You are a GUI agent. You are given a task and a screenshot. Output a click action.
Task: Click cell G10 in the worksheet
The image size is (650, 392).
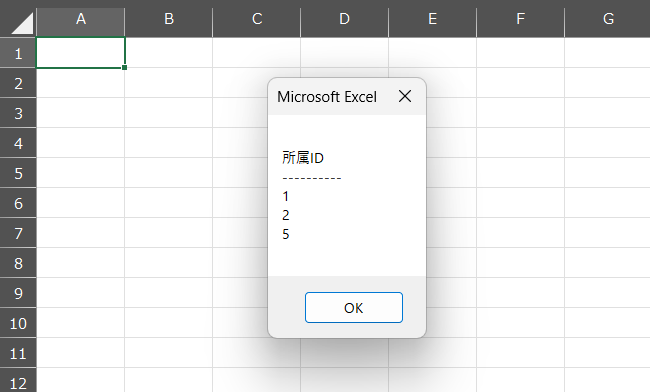(607, 323)
